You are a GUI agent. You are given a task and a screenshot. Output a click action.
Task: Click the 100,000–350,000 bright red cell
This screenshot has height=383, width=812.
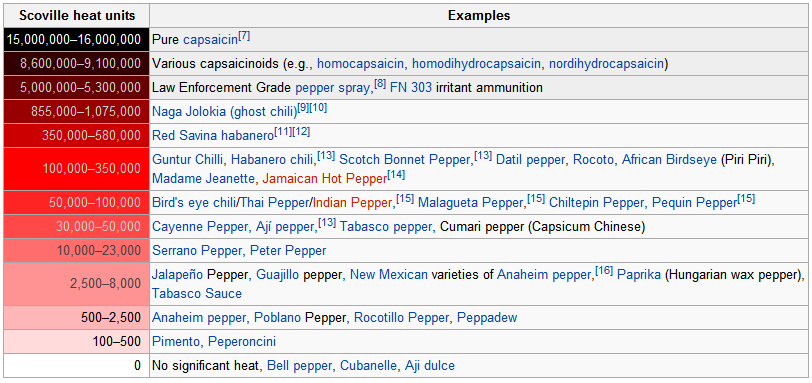(76, 169)
